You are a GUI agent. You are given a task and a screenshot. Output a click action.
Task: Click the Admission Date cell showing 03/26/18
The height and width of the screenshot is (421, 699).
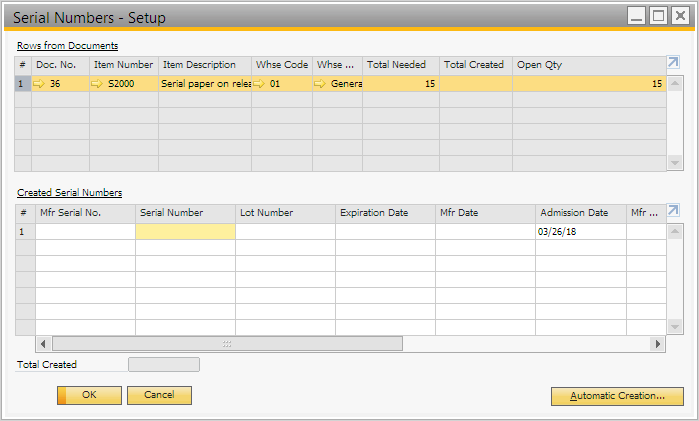coord(580,231)
